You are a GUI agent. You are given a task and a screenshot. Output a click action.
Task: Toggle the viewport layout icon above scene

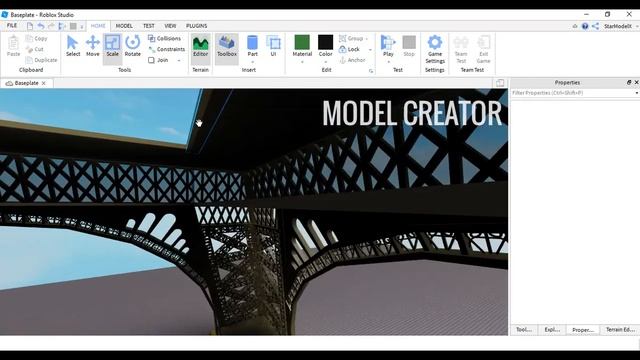(x=500, y=83)
